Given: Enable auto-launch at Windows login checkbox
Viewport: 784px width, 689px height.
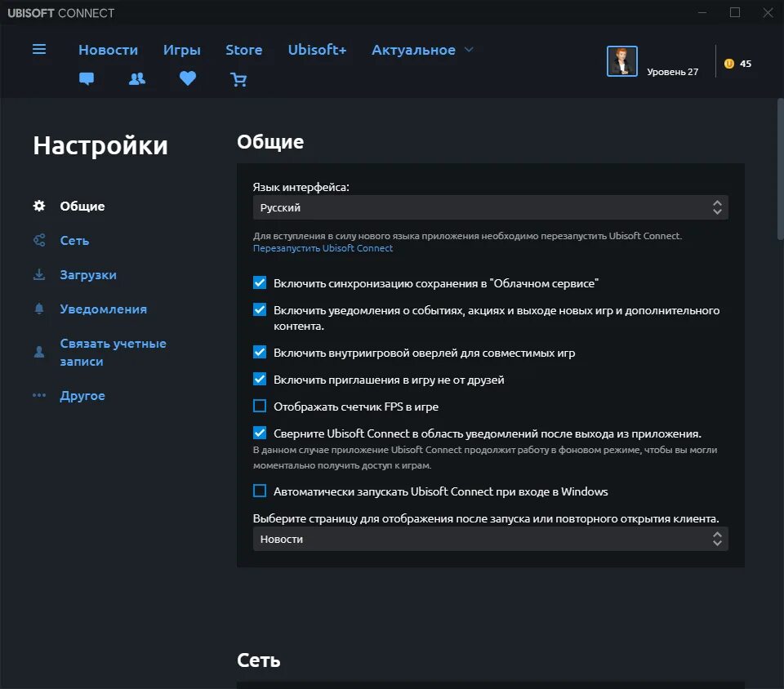Looking at the screenshot, I should pos(260,491).
